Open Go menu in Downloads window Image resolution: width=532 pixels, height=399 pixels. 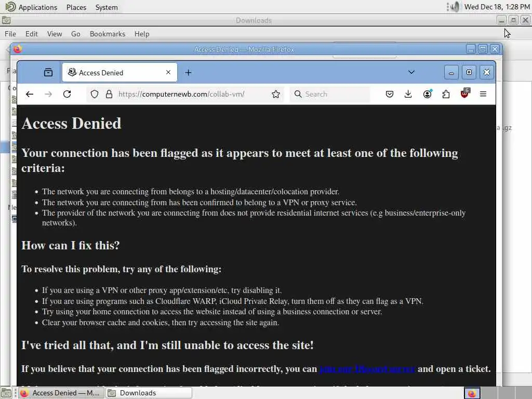click(x=76, y=34)
